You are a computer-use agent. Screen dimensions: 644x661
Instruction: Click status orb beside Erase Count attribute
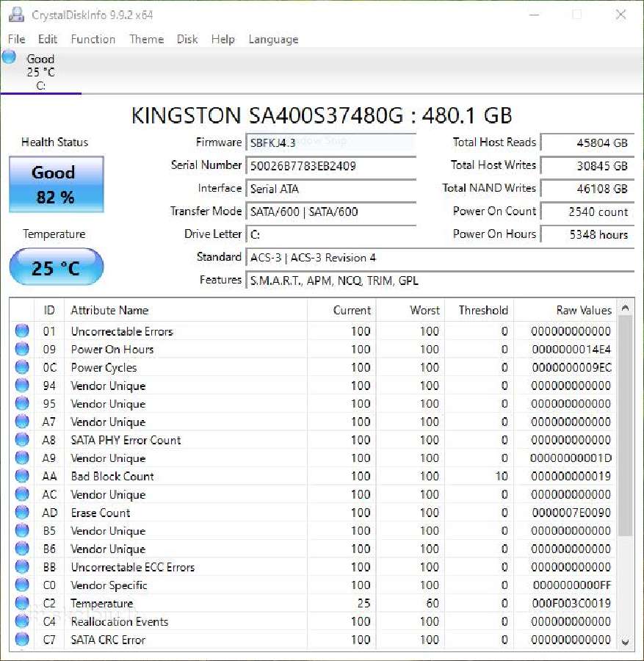[22, 512]
